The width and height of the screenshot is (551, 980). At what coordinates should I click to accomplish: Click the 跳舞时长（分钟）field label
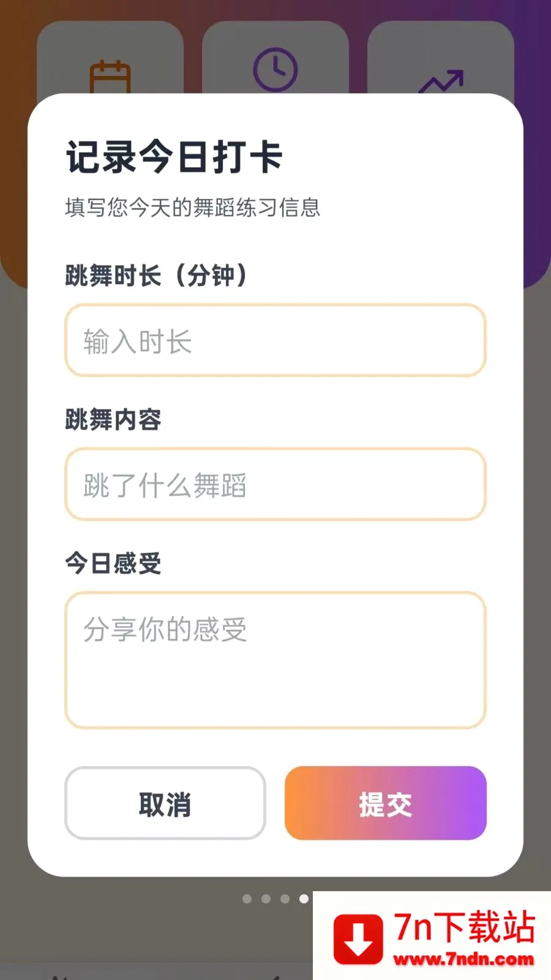click(x=157, y=276)
